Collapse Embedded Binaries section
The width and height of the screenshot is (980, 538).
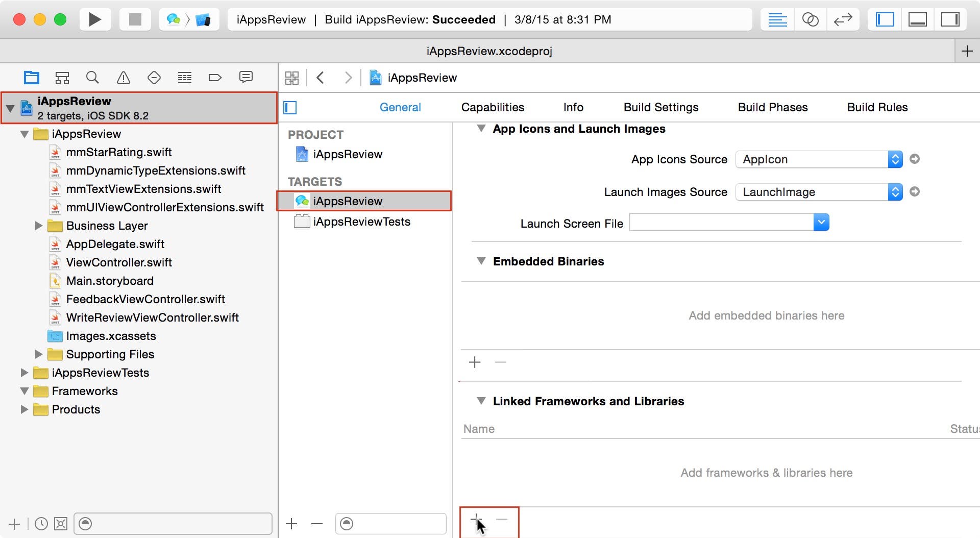click(x=481, y=261)
